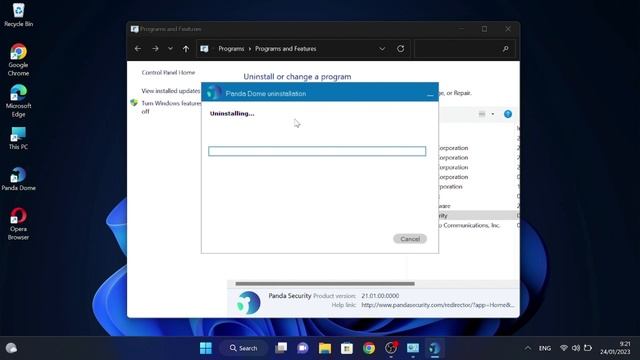Click the taskbar Search box
640x360 pixels.
(x=244, y=348)
